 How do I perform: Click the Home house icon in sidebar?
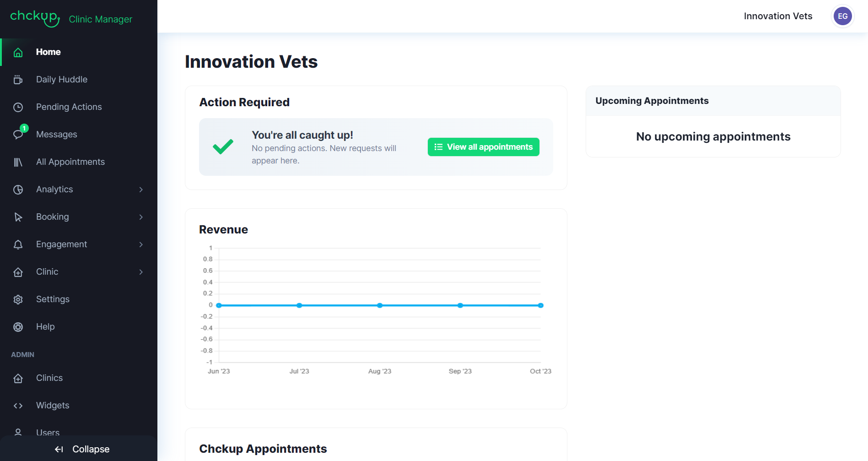18,52
